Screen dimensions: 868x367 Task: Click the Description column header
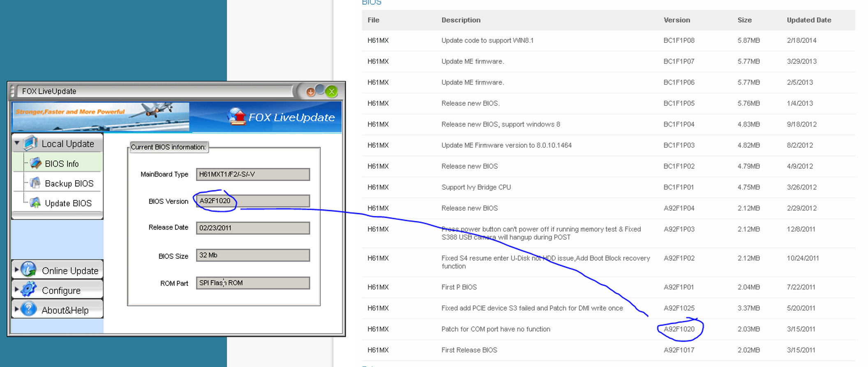point(461,20)
